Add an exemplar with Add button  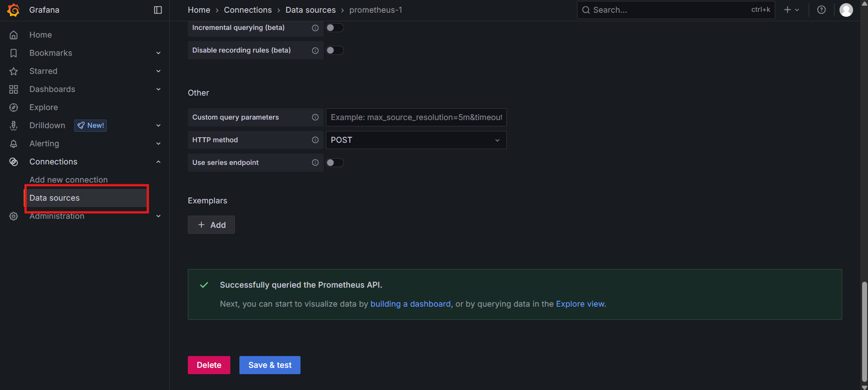click(211, 225)
